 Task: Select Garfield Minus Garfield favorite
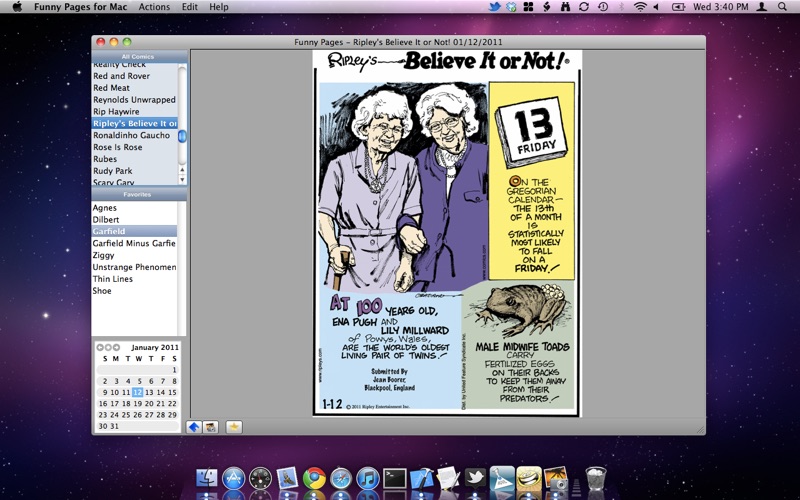[x=134, y=243]
